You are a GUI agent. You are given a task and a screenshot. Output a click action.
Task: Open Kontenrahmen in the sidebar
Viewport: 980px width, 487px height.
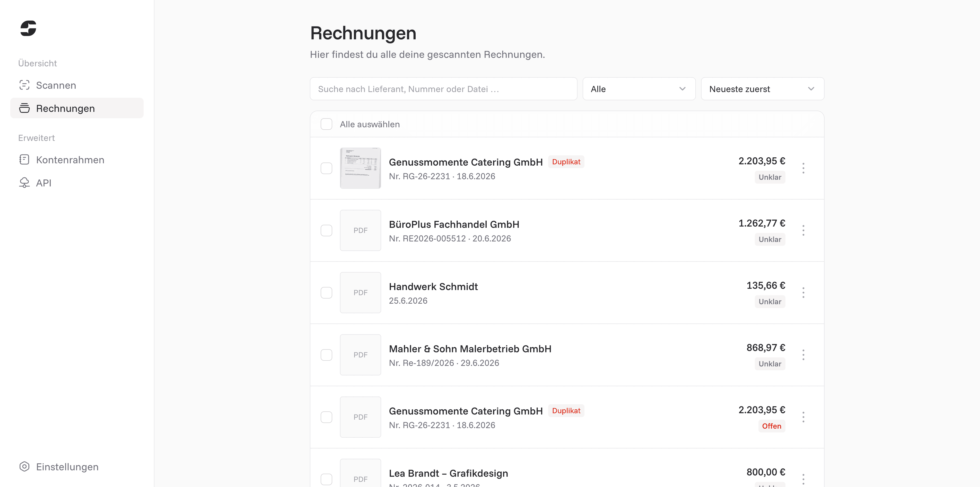pos(77,160)
